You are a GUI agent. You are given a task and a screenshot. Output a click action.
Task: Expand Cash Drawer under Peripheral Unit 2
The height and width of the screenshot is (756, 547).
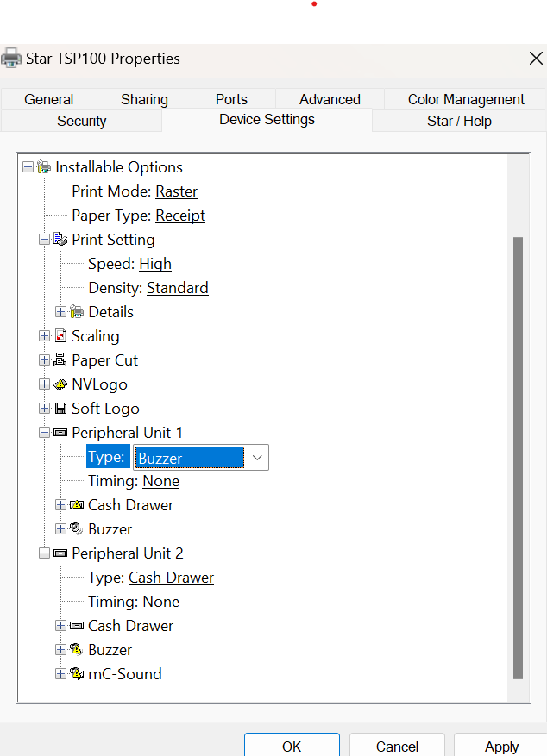click(x=60, y=625)
